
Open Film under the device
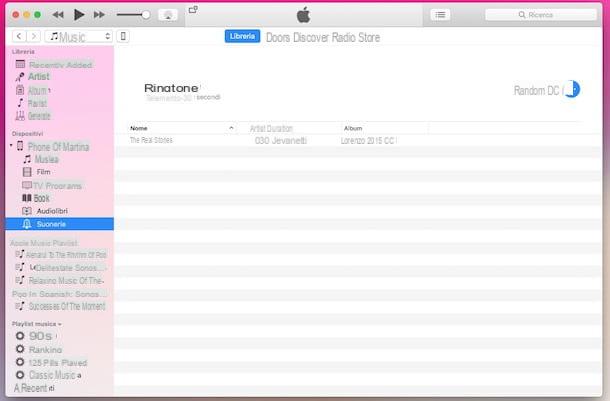point(37,172)
